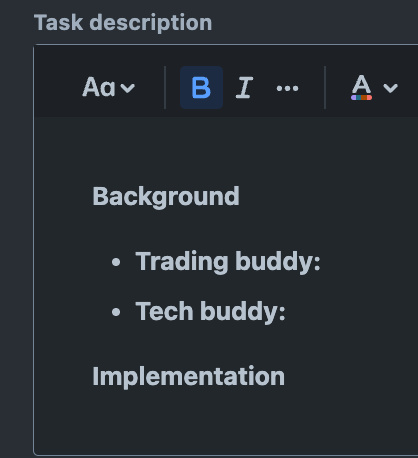Place cursor in the Background heading
The height and width of the screenshot is (458, 418).
166,197
